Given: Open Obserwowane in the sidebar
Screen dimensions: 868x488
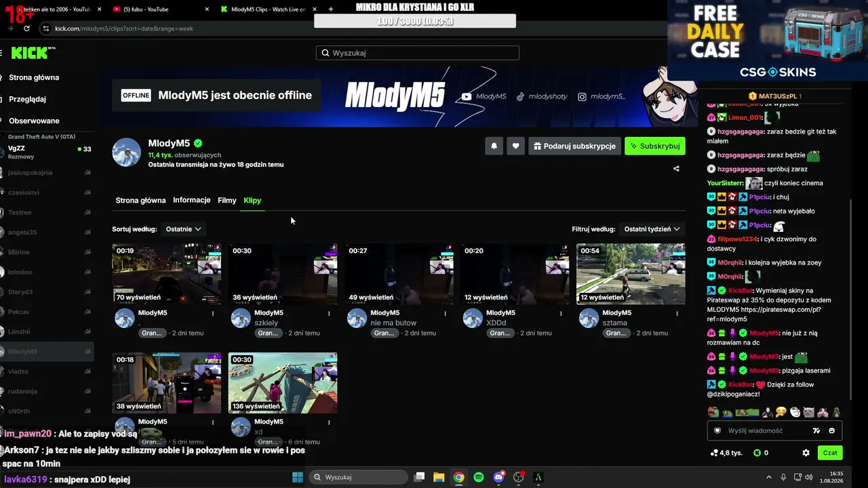Looking at the screenshot, I should coord(34,121).
